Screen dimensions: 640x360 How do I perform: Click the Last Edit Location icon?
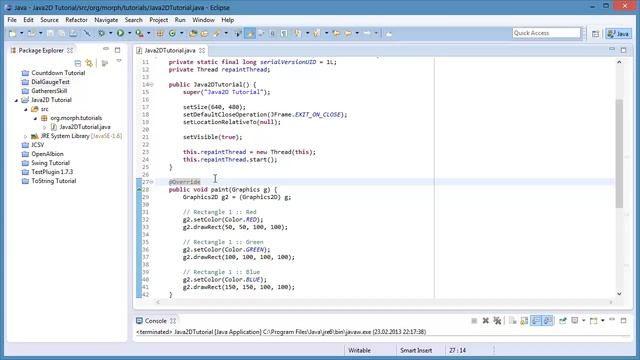pyautogui.click(x=336, y=33)
